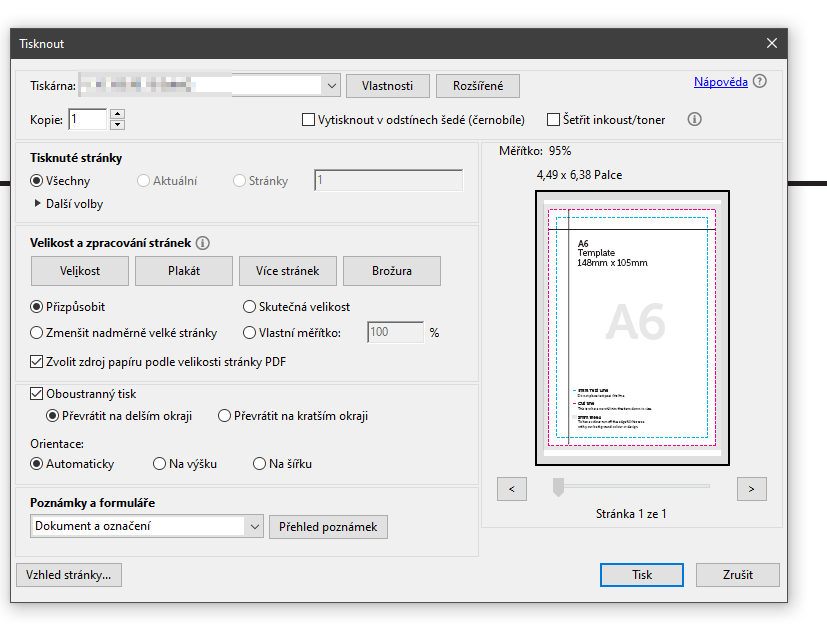
Task: Click the info icon next to Šetřit inkoust/toner
Action: click(695, 119)
